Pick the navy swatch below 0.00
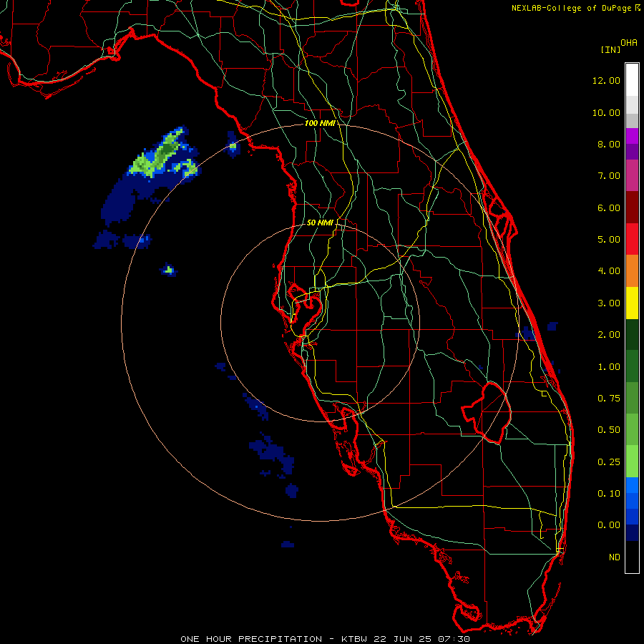 [x=632, y=532]
